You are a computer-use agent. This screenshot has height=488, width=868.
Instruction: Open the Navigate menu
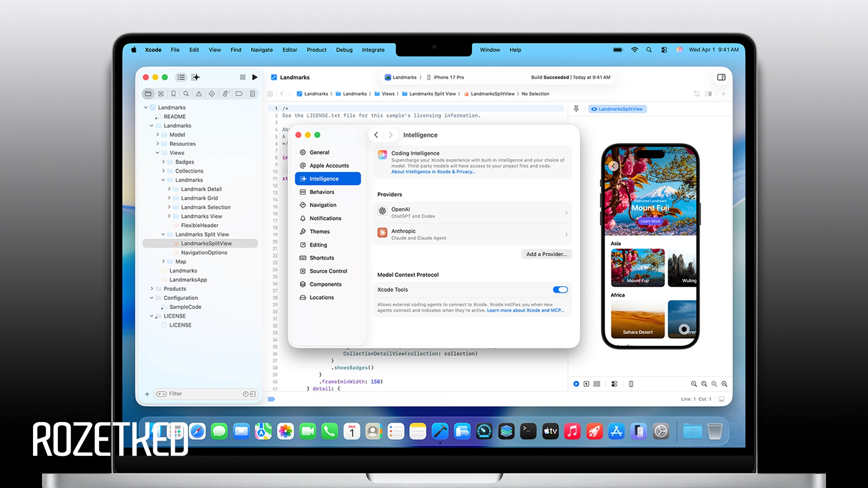(261, 50)
